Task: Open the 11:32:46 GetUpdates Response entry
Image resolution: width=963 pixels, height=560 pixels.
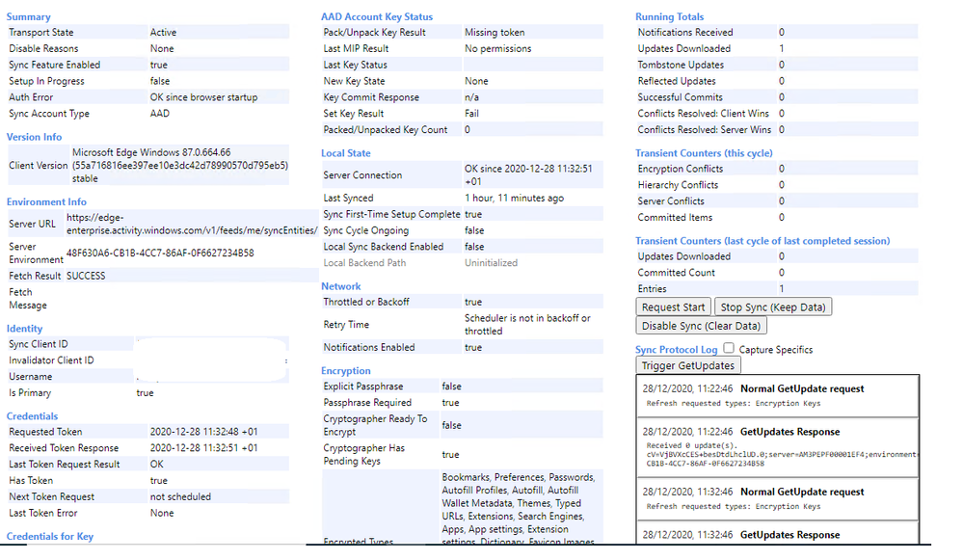Action: (x=778, y=533)
